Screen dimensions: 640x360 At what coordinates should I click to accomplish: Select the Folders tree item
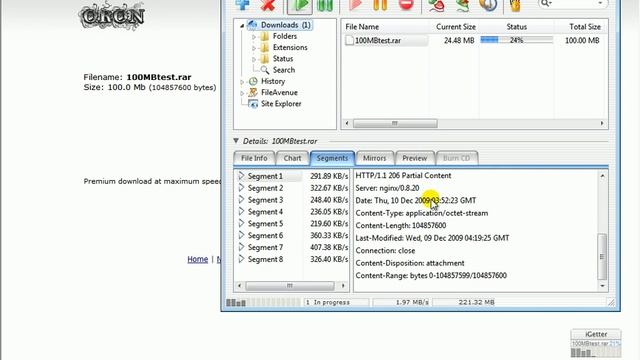(284, 36)
